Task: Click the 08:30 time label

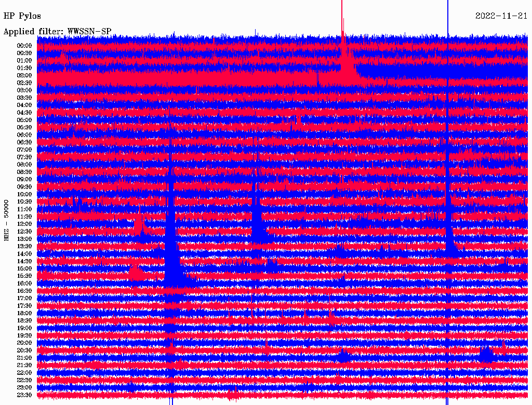Action: (24, 172)
